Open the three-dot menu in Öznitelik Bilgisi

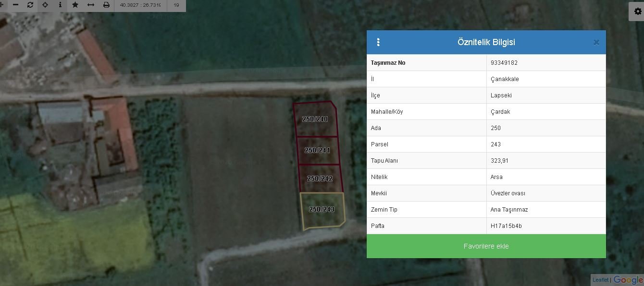click(378, 42)
